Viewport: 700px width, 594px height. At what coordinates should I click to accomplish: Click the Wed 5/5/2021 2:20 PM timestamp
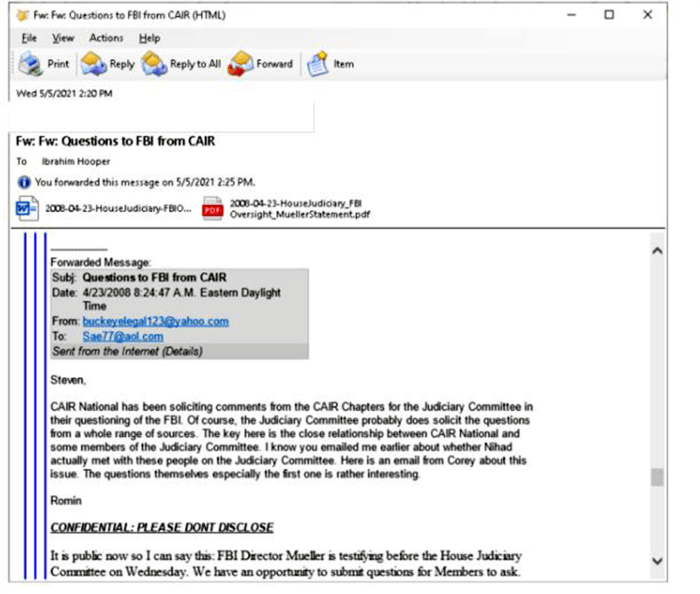tap(64, 94)
